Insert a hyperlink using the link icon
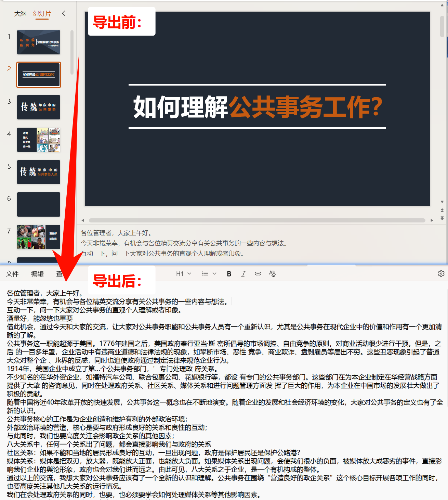 258,273
